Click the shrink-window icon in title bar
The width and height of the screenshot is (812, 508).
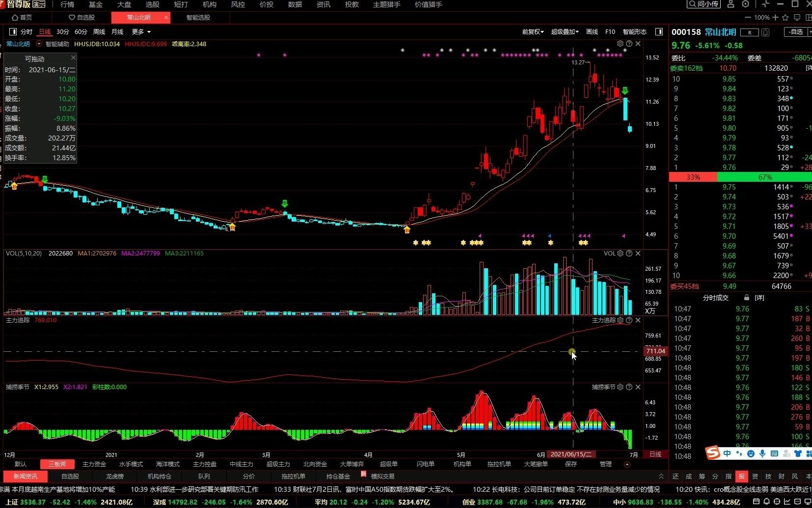coord(765,4)
